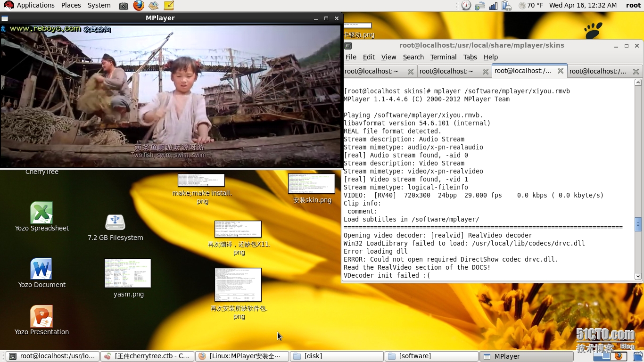Launch the screenshot camera tool in panel
The height and width of the screenshot is (362, 644).
pos(124,6)
